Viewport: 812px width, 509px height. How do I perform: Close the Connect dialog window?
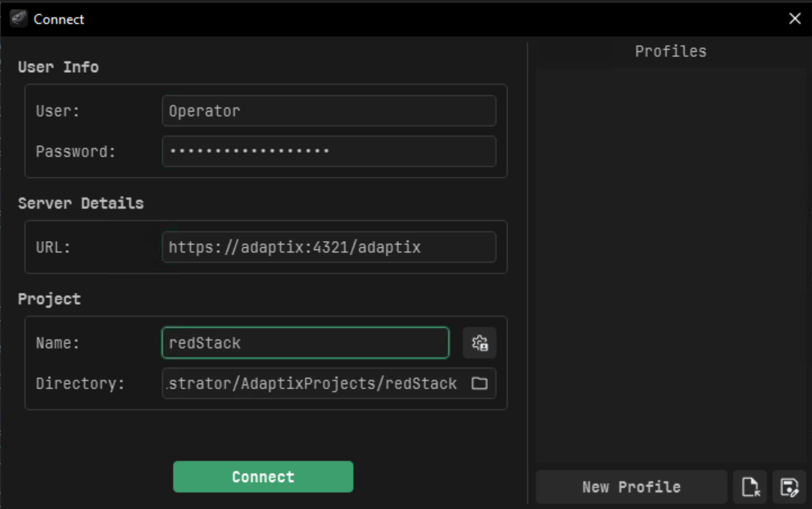click(795, 19)
